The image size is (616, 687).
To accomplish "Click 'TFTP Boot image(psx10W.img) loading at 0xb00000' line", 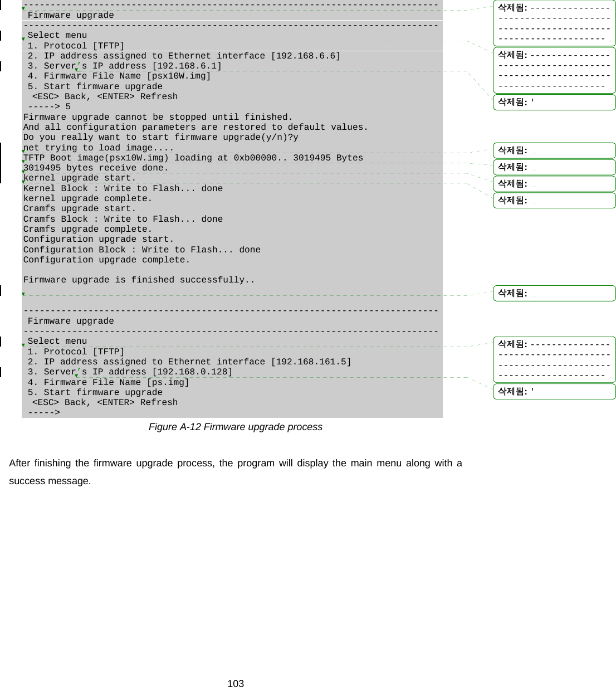I will coord(193,158).
